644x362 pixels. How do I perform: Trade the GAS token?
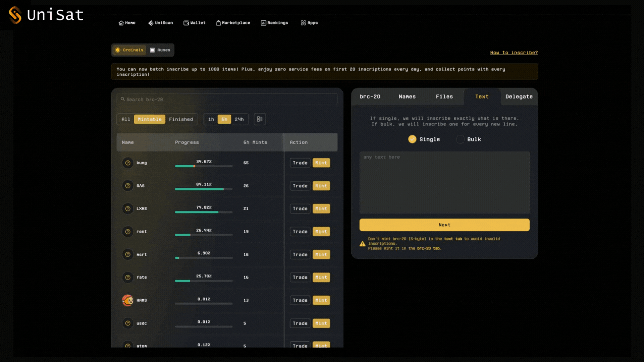point(300,186)
